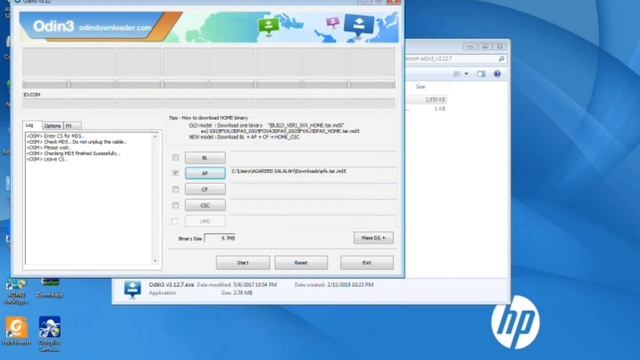Image resolution: width=640 pixels, height=360 pixels.
Task: Open Explorer's help question-mark icon
Action: (x=497, y=74)
